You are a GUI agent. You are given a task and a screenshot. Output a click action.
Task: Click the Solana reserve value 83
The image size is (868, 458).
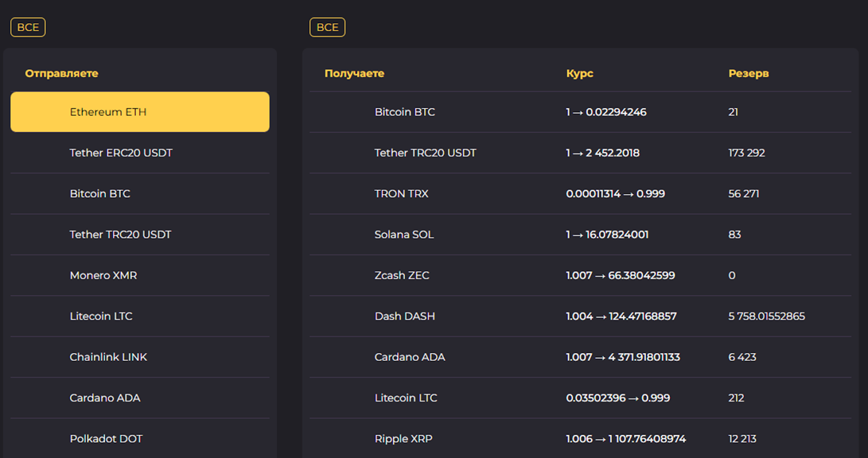735,234
